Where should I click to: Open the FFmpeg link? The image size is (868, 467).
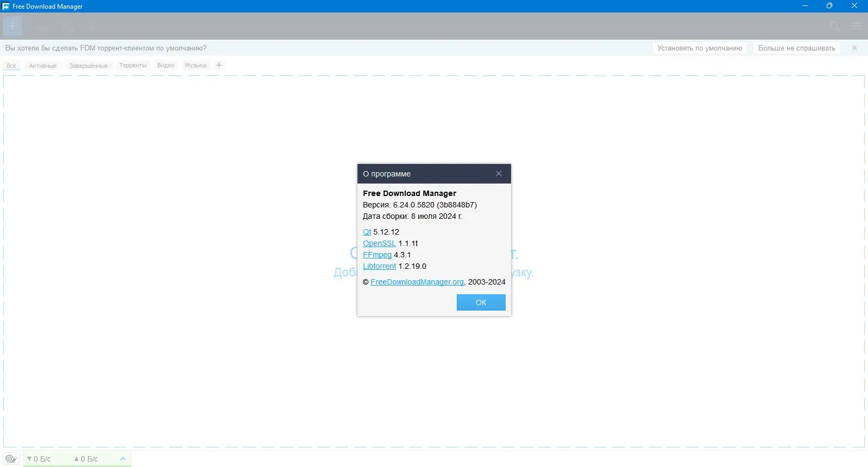point(377,255)
